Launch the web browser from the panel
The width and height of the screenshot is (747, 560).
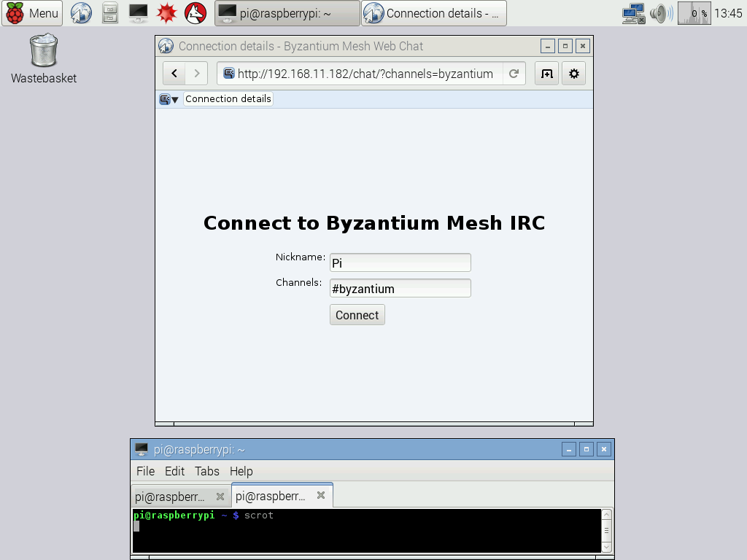(x=82, y=13)
